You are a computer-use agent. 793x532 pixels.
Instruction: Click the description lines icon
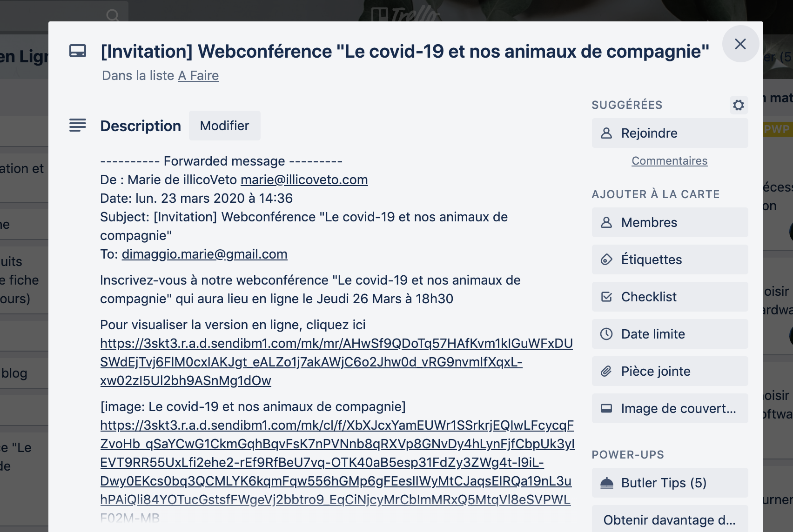[78, 126]
